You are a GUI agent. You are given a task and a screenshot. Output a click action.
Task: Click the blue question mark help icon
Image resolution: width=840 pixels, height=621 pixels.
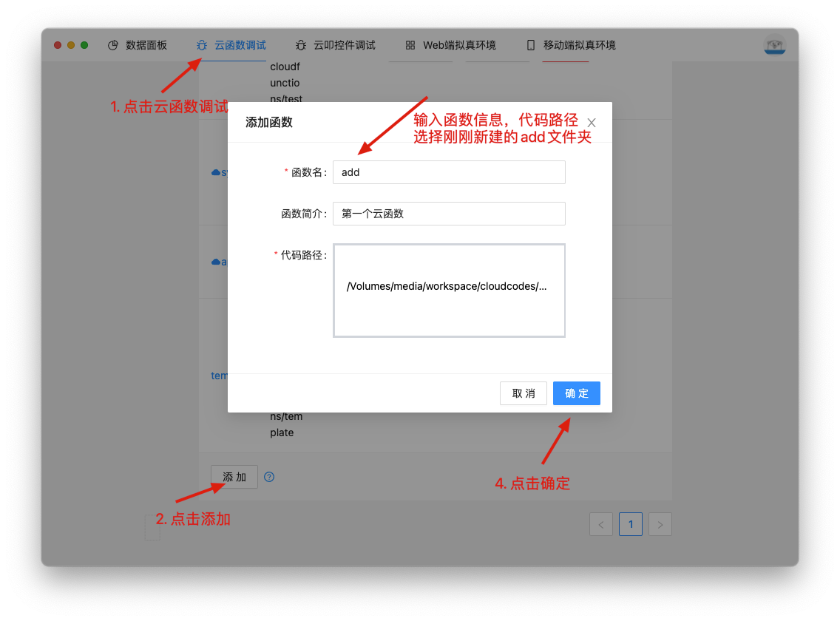pyautogui.click(x=269, y=477)
